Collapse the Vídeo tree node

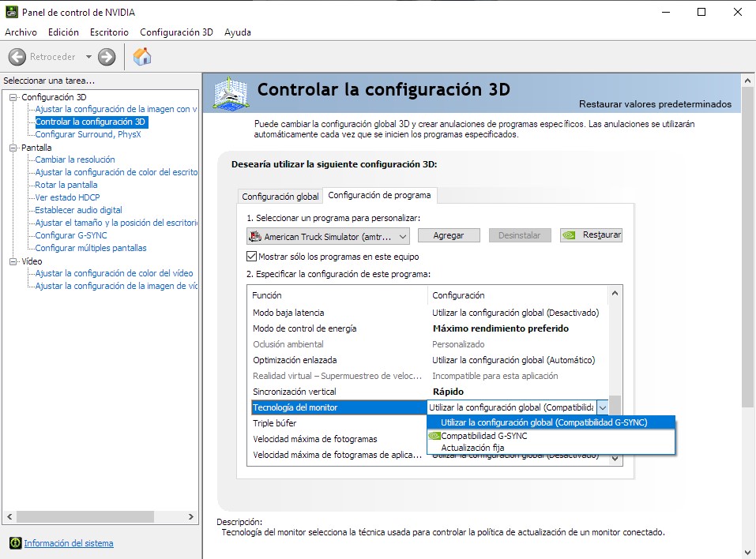point(13,261)
